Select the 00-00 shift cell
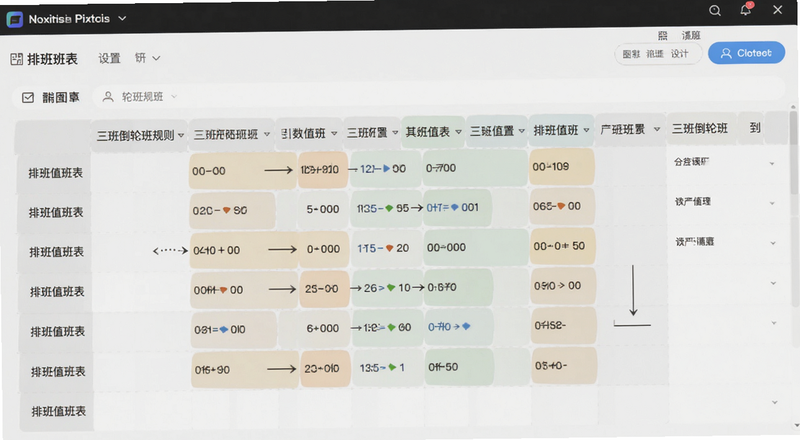Viewport: 800px width, 440px height. pos(242,171)
